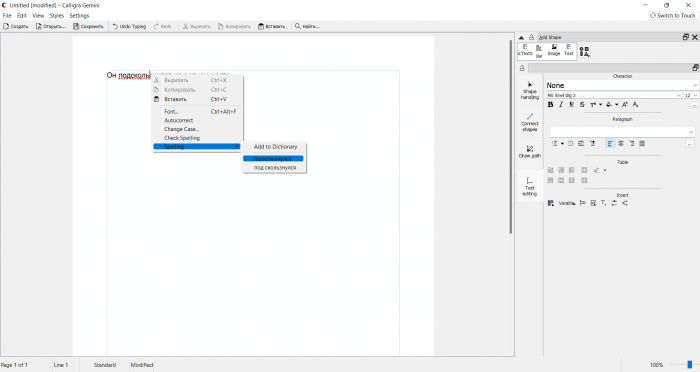Image resolution: width=700 pixels, height=372 pixels.
Task: Open more Paragraph options (...) button
Action: (690, 144)
